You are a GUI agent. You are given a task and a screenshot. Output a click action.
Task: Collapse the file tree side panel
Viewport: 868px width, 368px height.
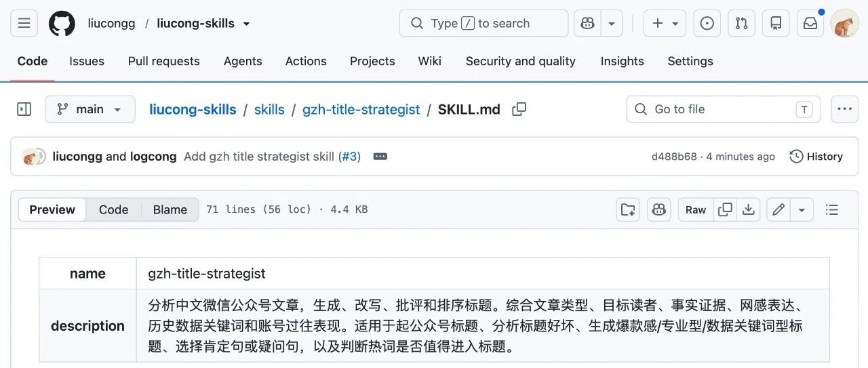24,109
